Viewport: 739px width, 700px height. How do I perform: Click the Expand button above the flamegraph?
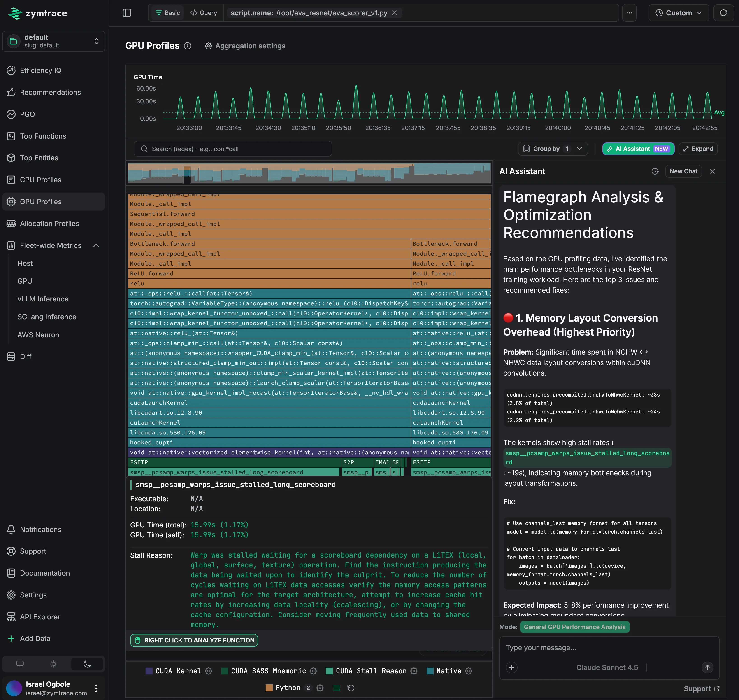point(698,149)
